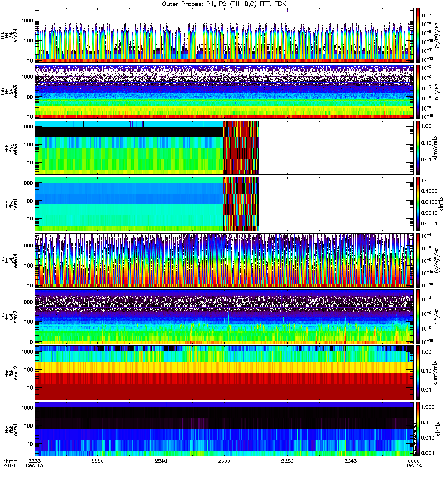Click the 0.0001 color bar value of thb fbk scm1
Viewport: 448px width, 478px height.
click(429, 223)
